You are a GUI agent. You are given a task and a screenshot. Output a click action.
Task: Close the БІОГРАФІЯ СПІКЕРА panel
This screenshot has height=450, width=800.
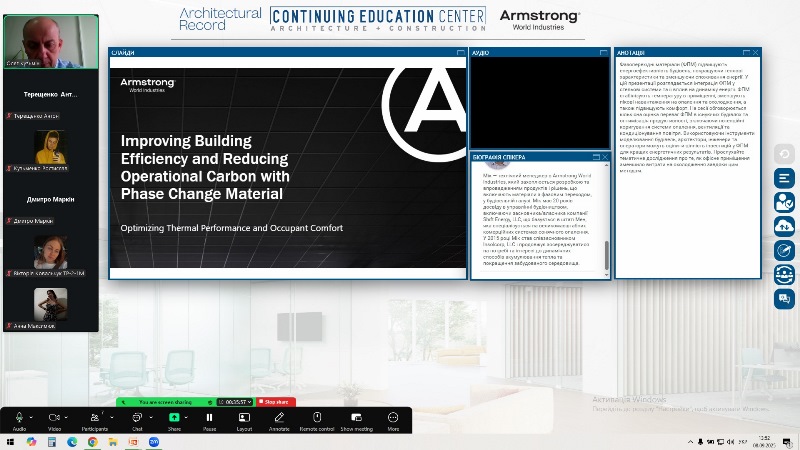[x=605, y=157]
